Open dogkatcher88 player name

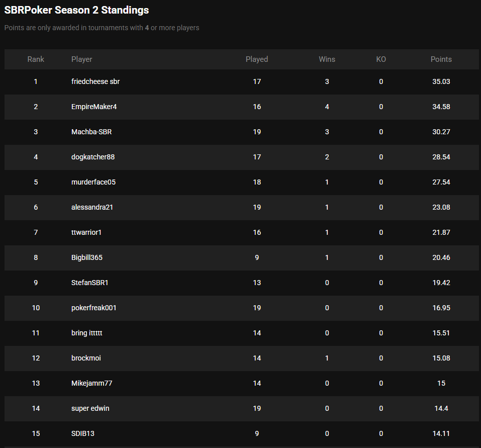tap(93, 157)
